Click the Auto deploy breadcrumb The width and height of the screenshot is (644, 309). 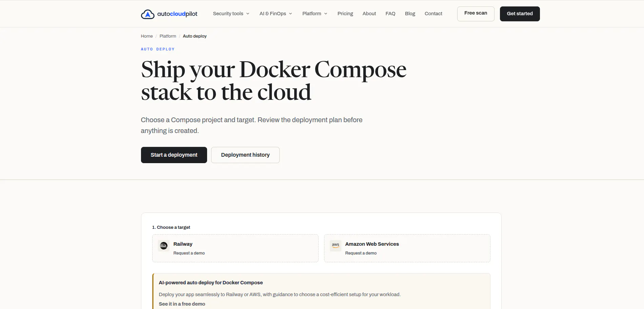(195, 36)
